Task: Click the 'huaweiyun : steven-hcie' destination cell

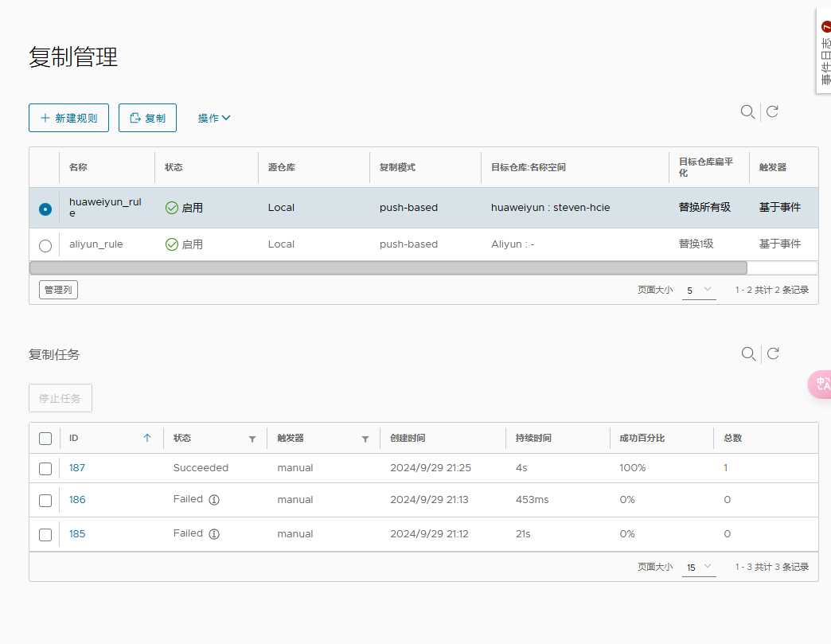Action: (551, 208)
